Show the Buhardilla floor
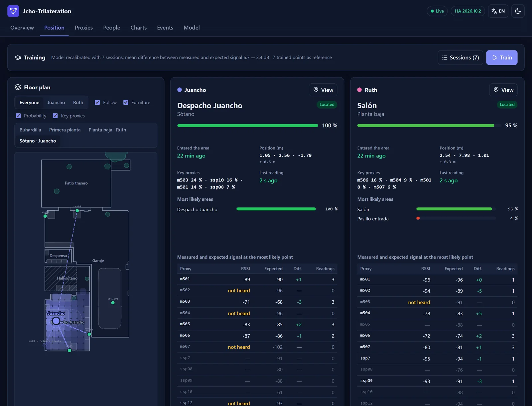 click(30, 130)
